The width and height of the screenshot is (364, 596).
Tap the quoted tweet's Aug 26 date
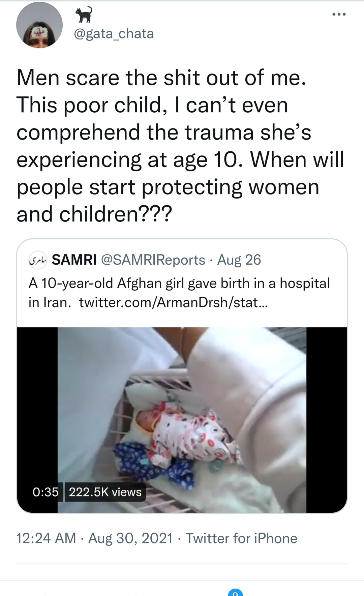pos(239,260)
